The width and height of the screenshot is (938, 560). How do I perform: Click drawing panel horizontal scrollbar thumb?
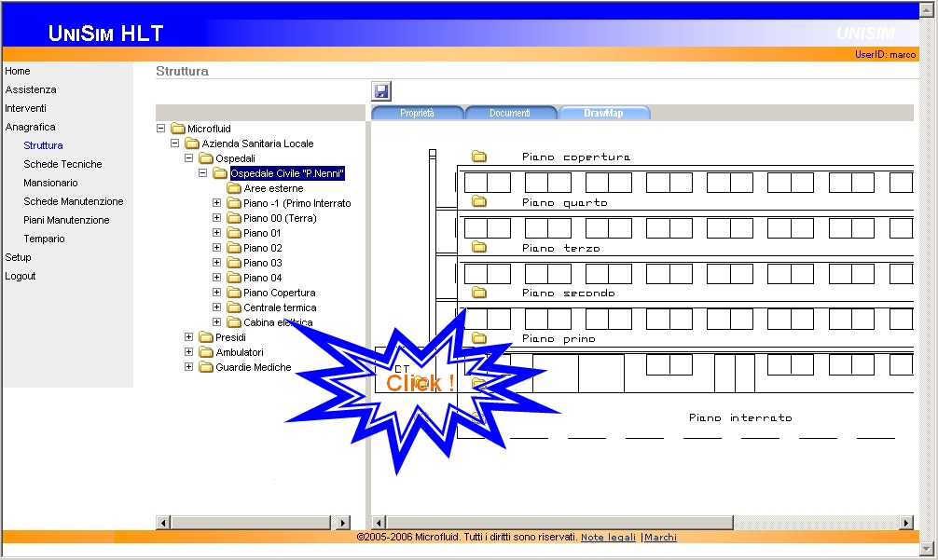[x=560, y=523]
